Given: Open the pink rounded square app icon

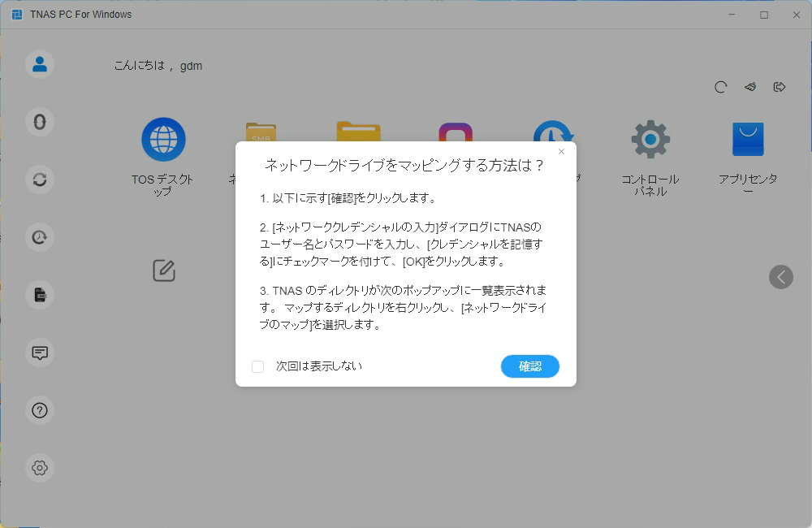Looking at the screenshot, I should coord(456,132).
